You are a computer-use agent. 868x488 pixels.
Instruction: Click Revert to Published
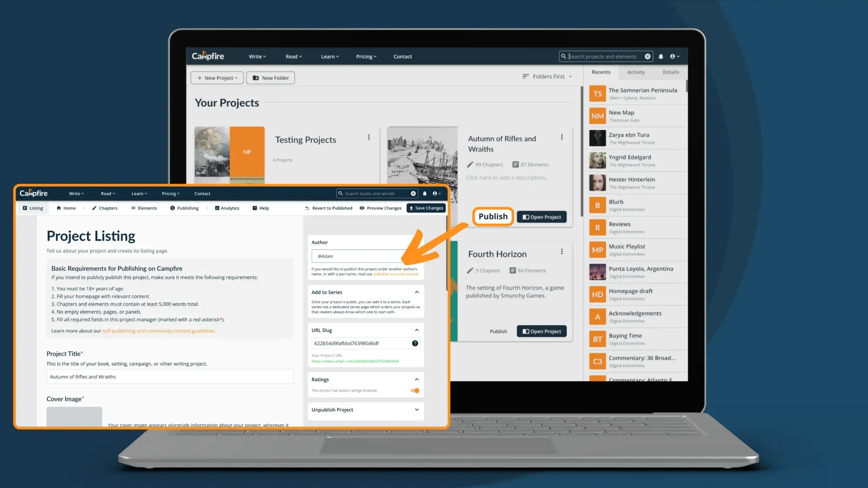(329, 208)
